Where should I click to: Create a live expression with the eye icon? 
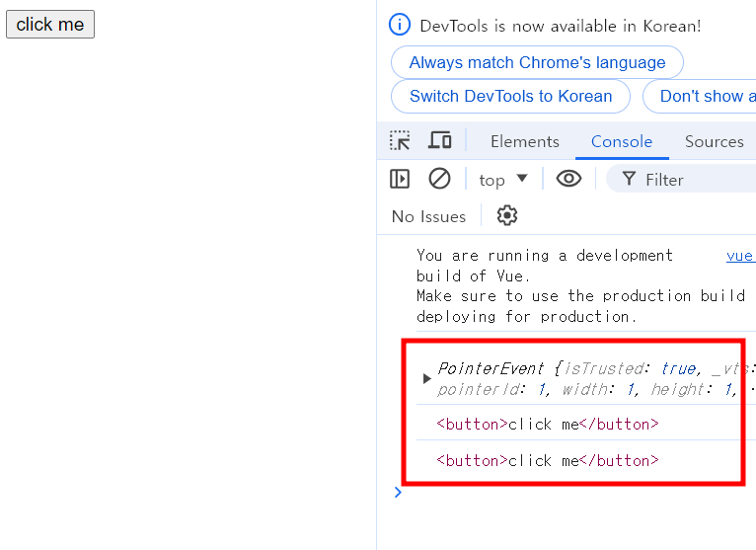tap(568, 179)
